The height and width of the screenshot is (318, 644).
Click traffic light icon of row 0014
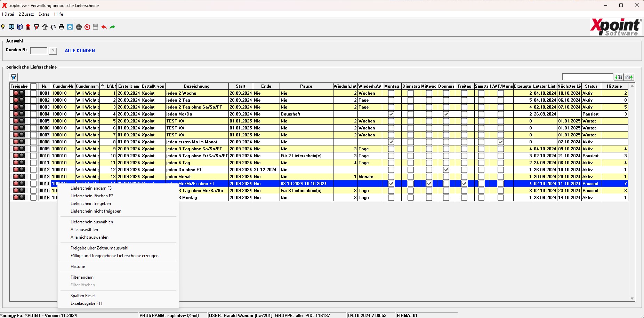(19, 183)
